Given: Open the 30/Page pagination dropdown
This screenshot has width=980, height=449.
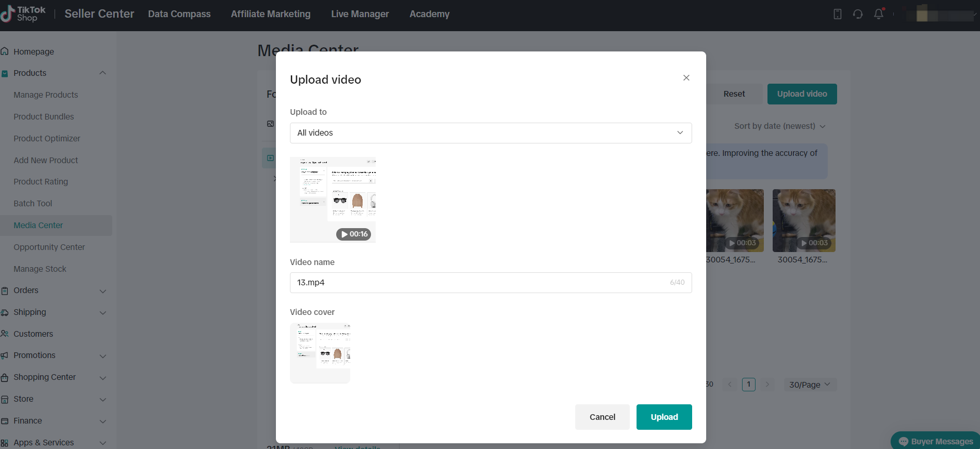Looking at the screenshot, I should click(x=810, y=385).
